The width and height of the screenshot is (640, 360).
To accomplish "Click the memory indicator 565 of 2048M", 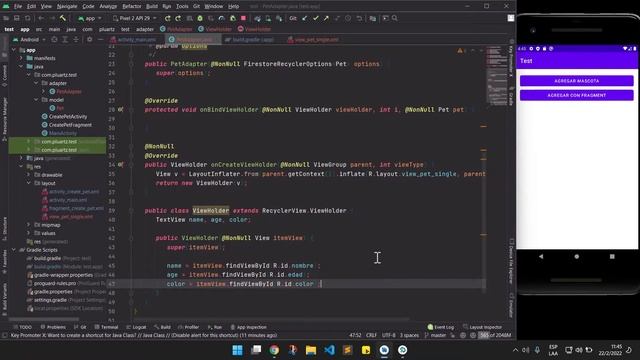I will 496,336.
